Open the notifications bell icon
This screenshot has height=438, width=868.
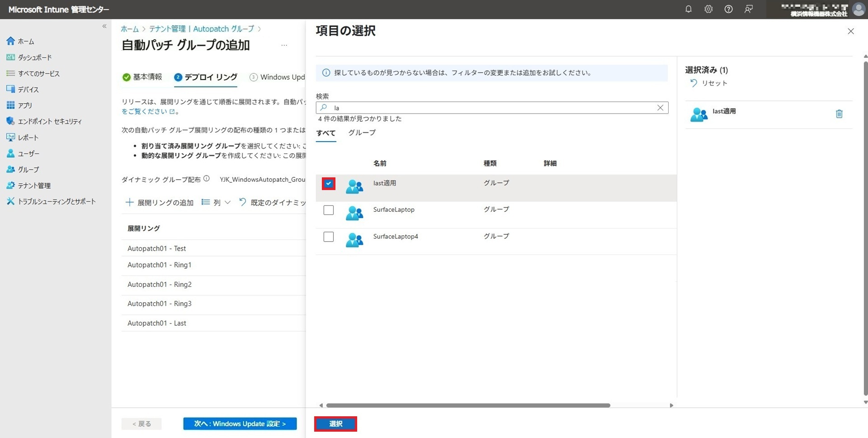[689, 9]
